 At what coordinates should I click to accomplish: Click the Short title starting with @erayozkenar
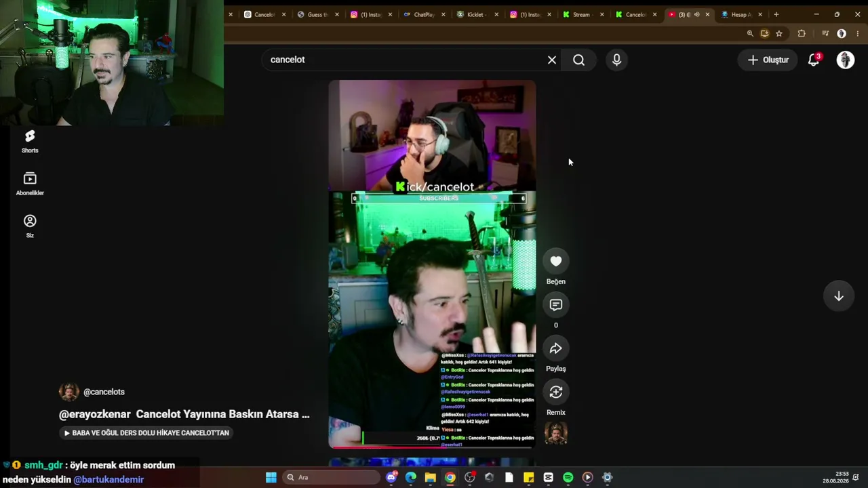point(184,414)
